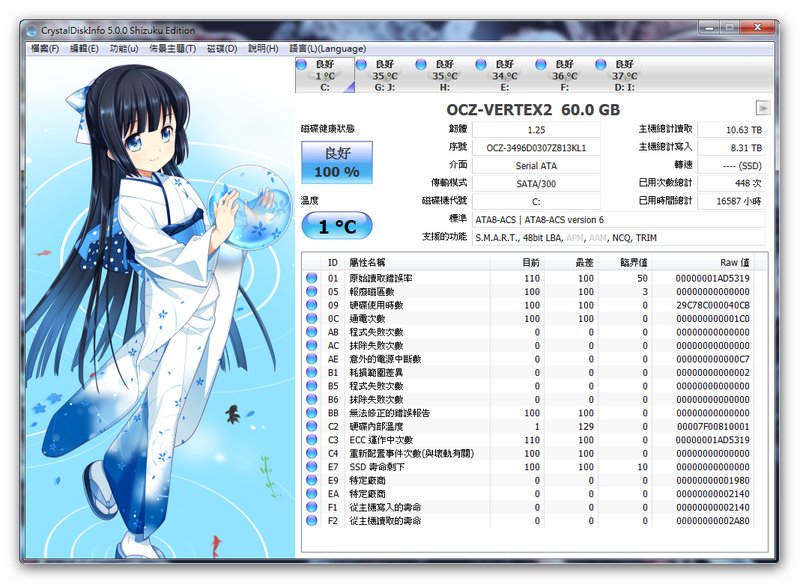Click the 主機總計寫入 field showing 8.31 TB
This screenshot has width=800, height=584.
731,148
